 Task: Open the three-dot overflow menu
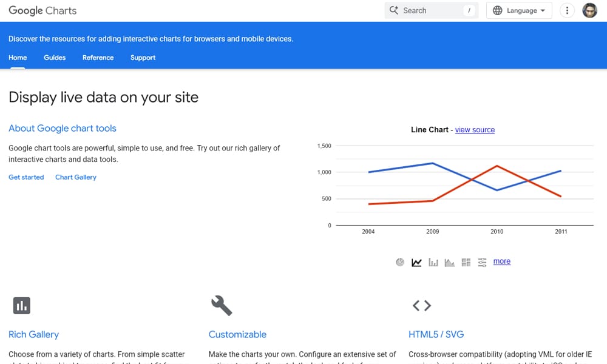coord(567,10)
